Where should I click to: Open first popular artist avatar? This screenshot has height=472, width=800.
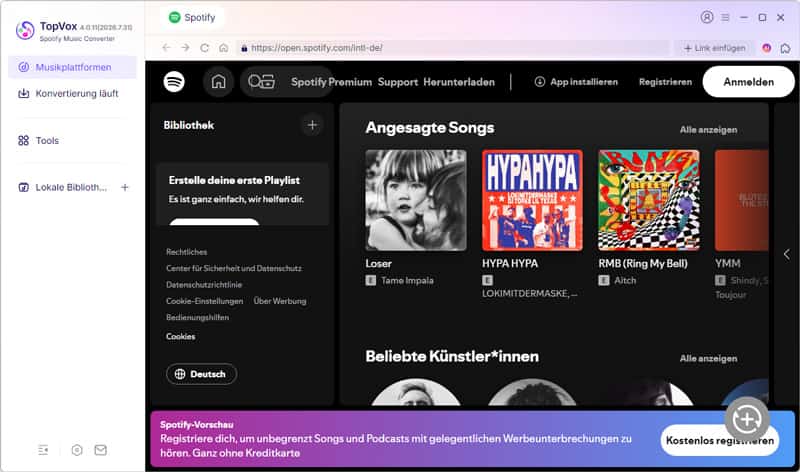point(416,392)
